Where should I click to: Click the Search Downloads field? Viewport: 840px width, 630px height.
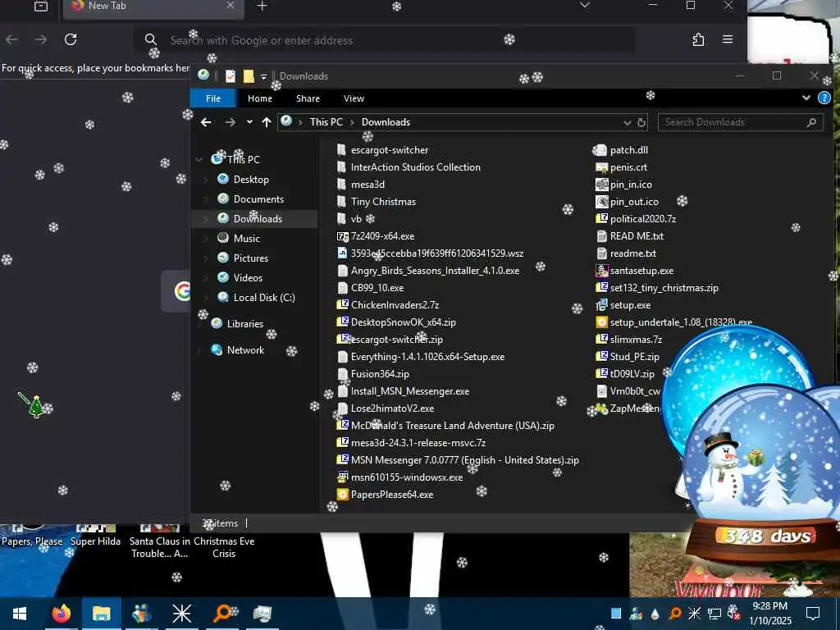click(x=740, y=122)
